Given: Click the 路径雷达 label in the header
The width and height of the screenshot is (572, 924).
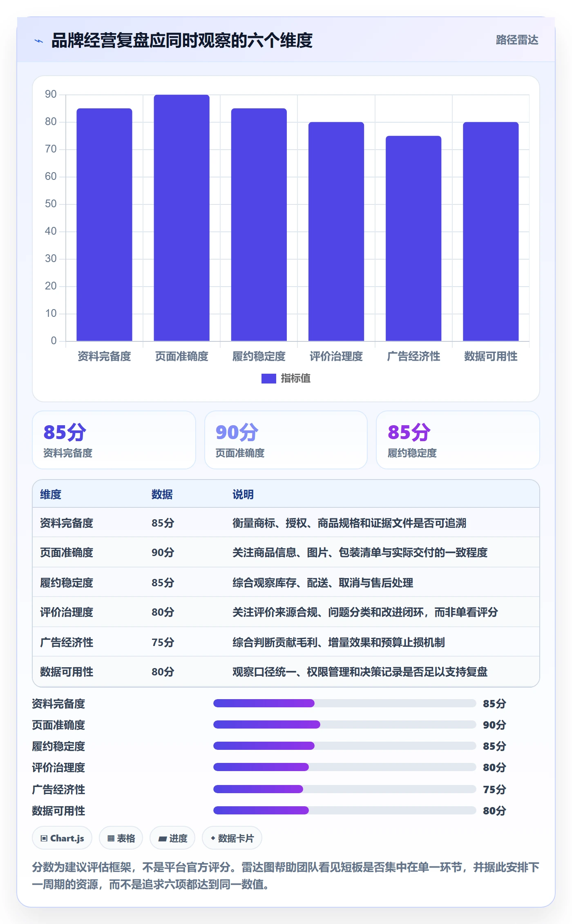Looking at the screenshot, I should point(517,40).
